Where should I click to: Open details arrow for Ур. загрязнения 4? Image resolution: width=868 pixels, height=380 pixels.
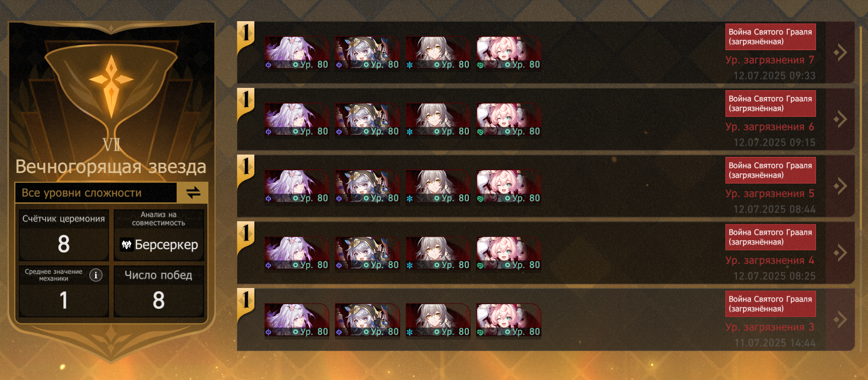(840, 253)
